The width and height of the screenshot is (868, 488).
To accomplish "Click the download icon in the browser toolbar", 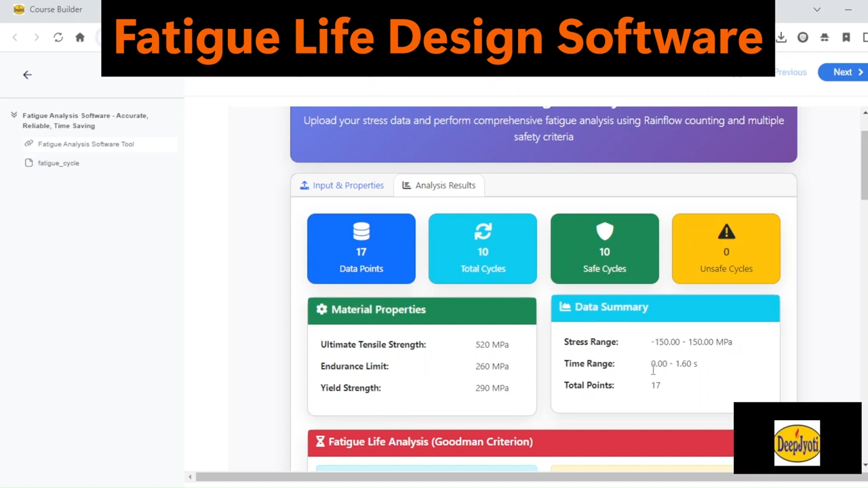I will coord(781,37).
